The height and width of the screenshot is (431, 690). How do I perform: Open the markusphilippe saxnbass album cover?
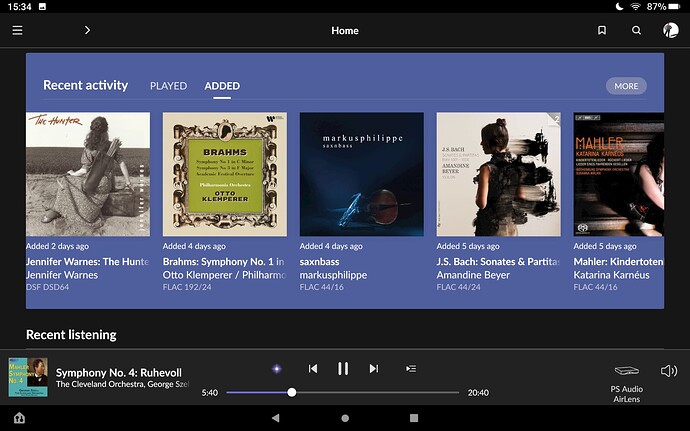362,174
